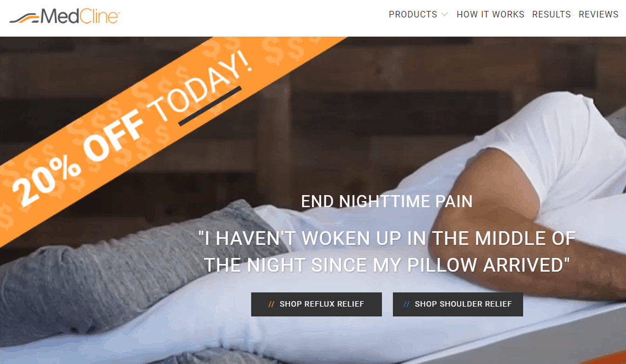
Task: Click the dark underline beneath TODAY!
Action: 210,106
